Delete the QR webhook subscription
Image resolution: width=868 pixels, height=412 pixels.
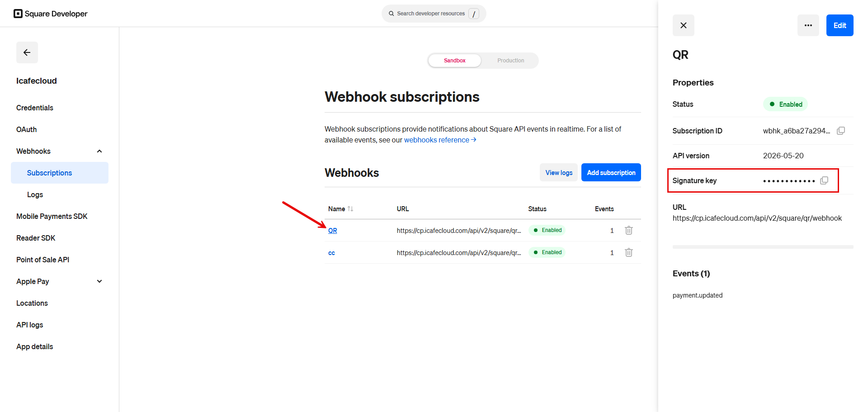coord(628,230)
